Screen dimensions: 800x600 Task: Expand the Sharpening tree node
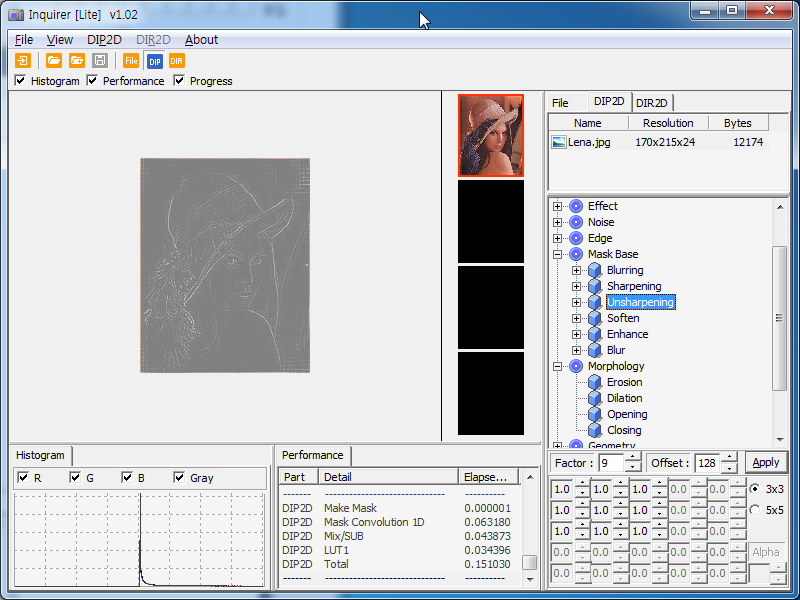pos(577,286)
